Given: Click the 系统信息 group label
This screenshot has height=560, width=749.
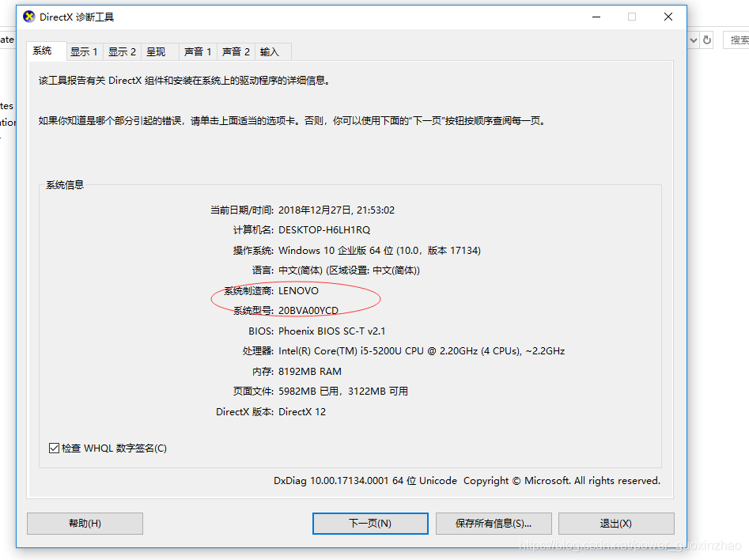Looking at the screenshot, I should [65, 185].
